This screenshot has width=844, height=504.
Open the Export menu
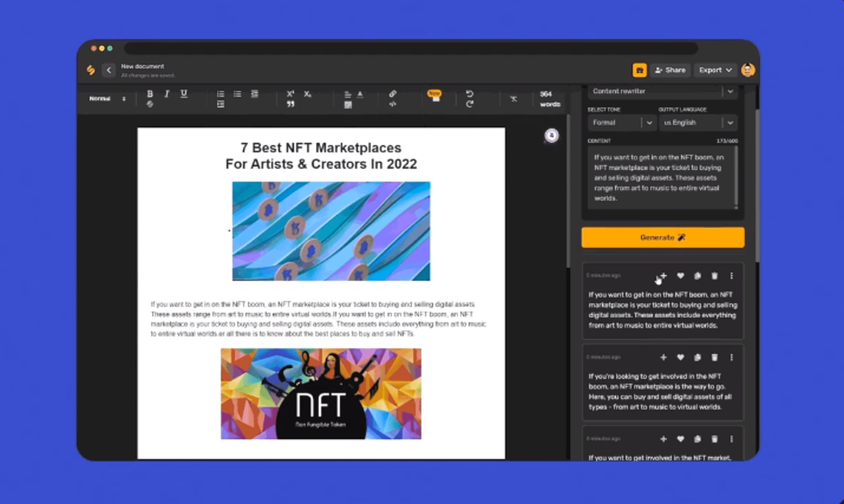[x=715, y=70]
